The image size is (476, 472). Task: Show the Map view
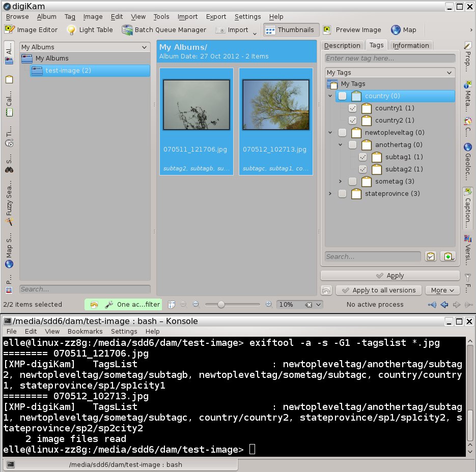[x=404, y=29]
